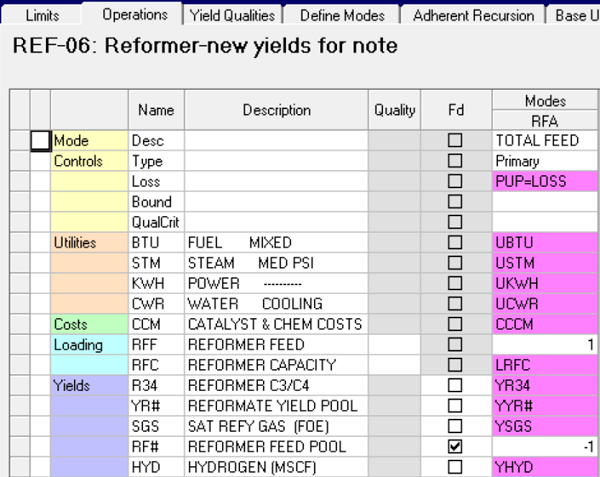
Task: Click the Quality column header
Action: pyautogui.click(x=394, y=110)
